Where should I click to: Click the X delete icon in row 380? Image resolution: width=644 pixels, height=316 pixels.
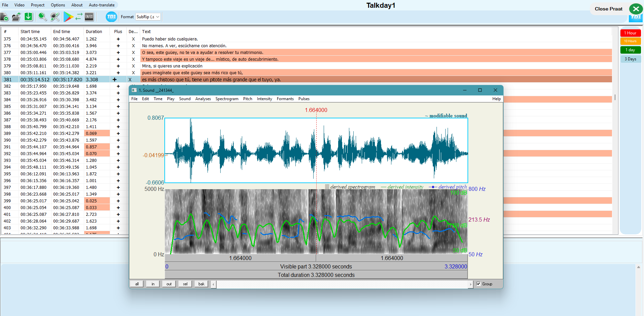click(133, 73)
